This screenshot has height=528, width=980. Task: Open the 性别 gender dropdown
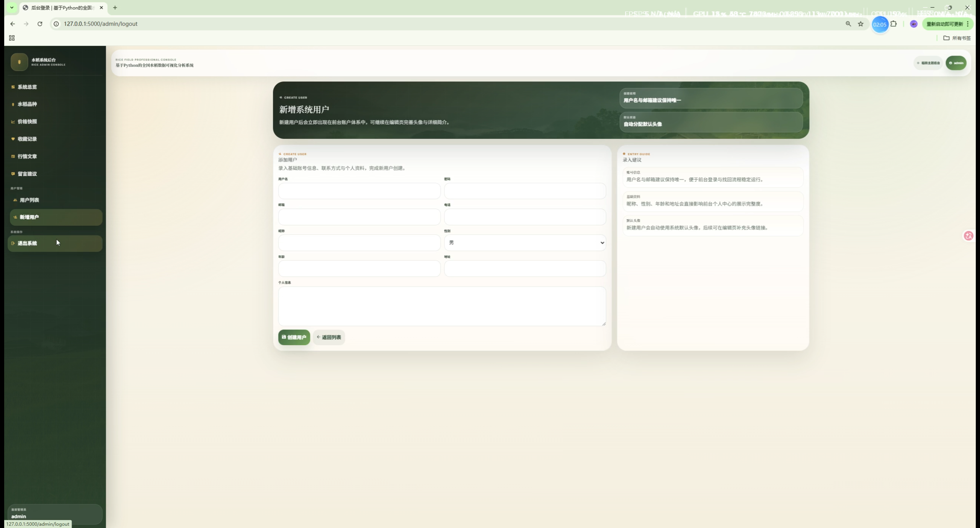524,243
